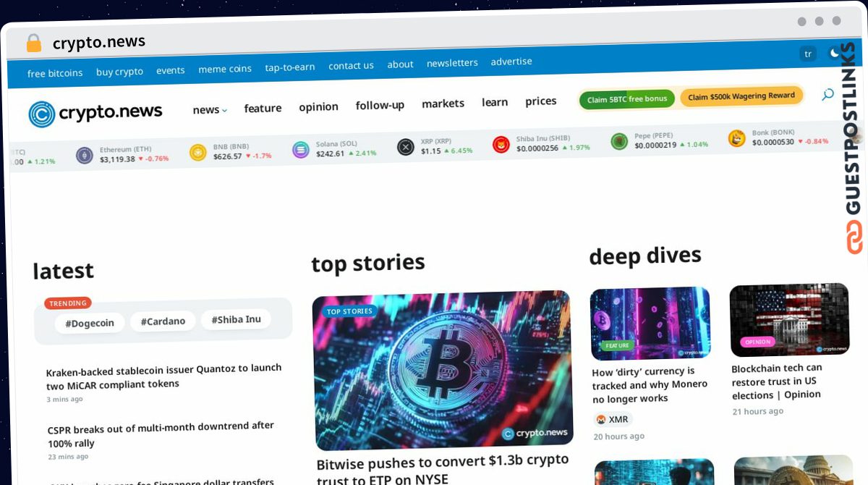This screenshot has height=485, width=868.
Task: Select the #Dogecoin trending tag
Action: point(90,324)
